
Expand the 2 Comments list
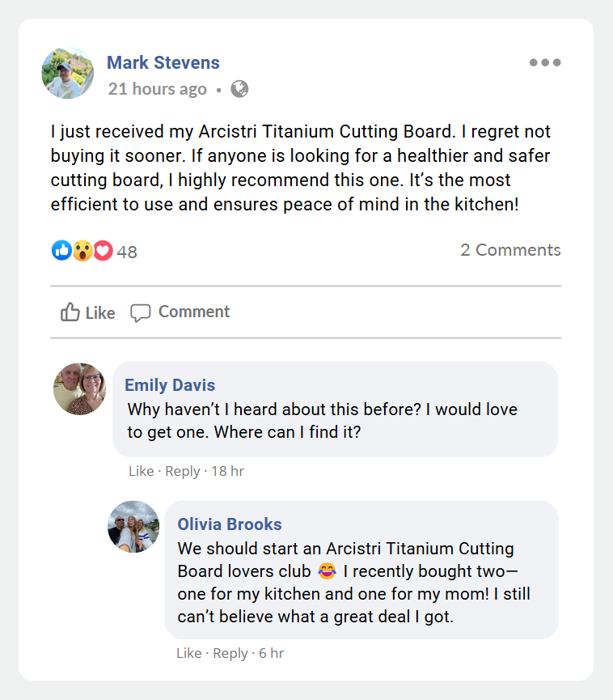510,250
